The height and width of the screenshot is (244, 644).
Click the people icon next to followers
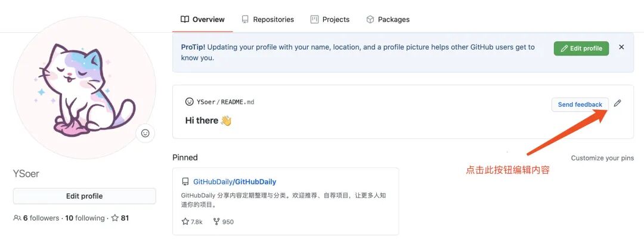[x=17, y=218]
